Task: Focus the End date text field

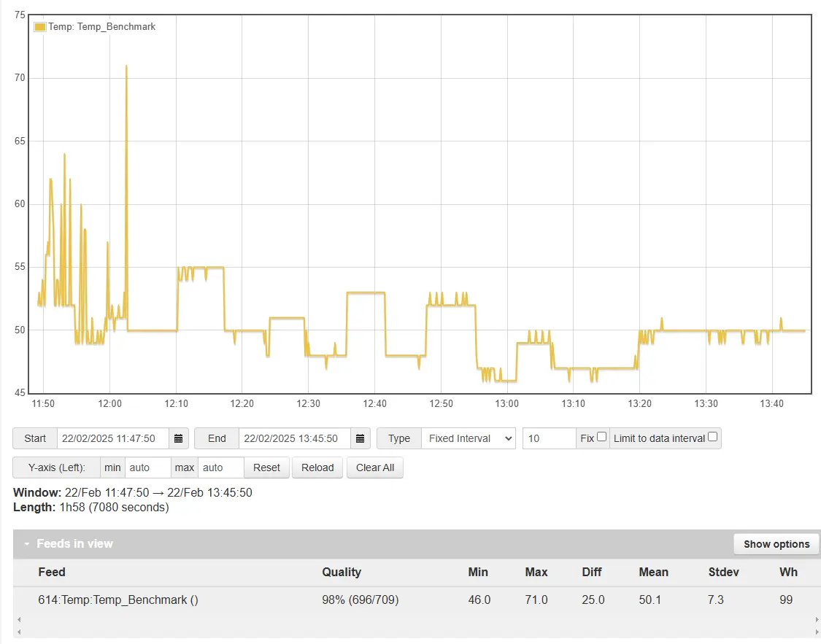Action: coord(294,438)
